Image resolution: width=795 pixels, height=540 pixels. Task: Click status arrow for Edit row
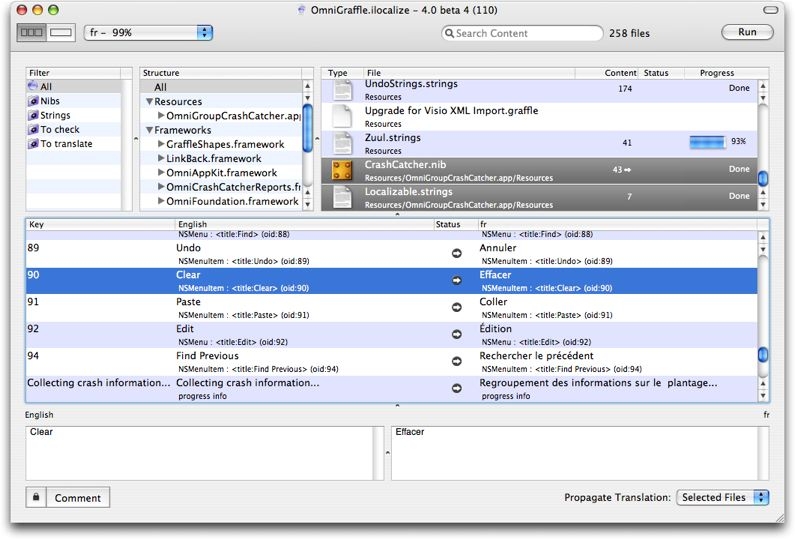456,334
